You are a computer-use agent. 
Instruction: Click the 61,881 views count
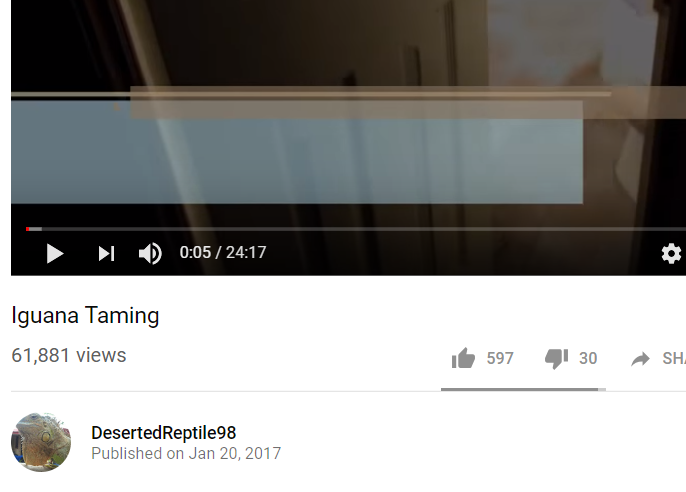tap(69, 355)
